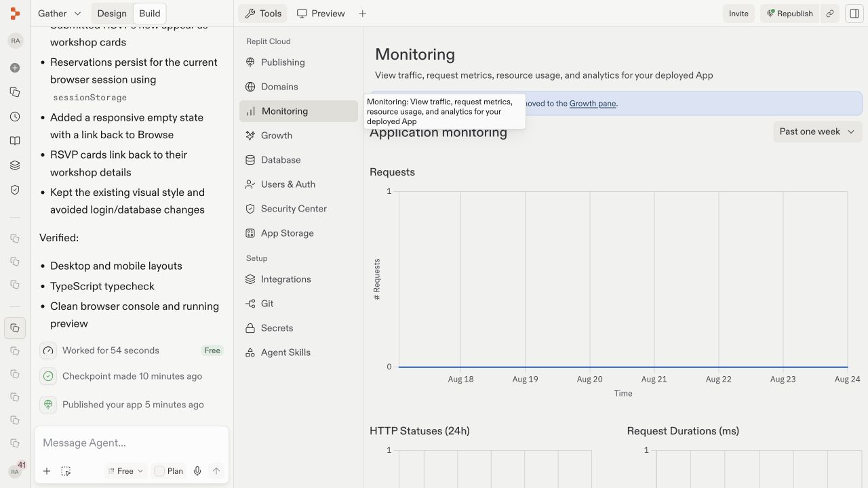
Task: Select Monitoring in the tools list
Action: click(298, 111)
